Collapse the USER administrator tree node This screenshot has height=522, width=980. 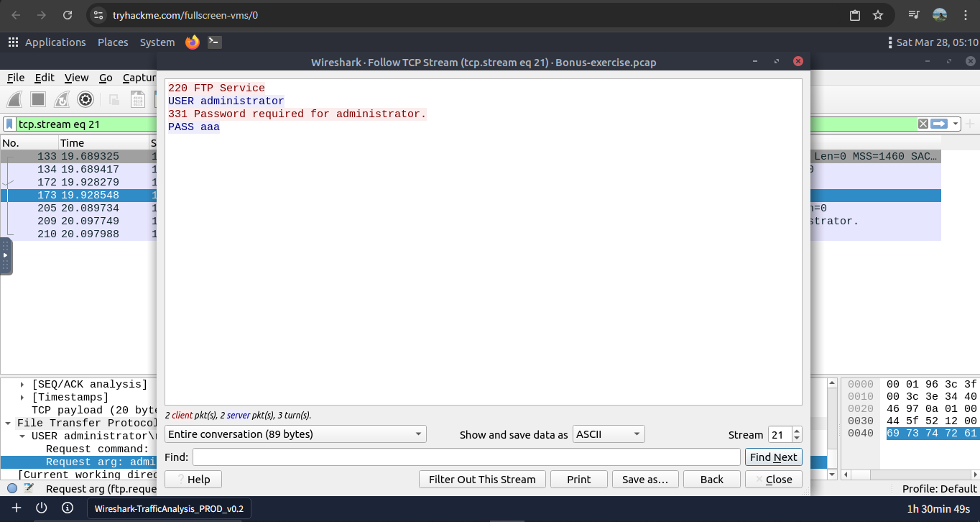click(22, 436)
